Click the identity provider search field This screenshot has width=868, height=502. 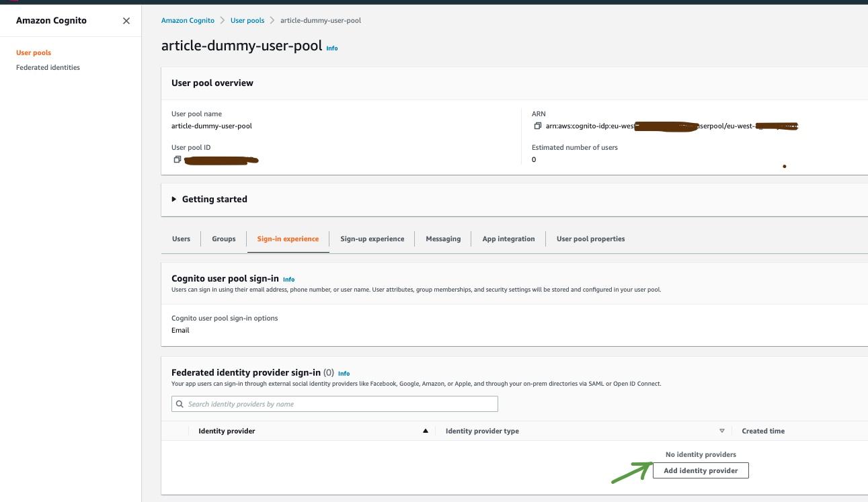coord(334,403)
